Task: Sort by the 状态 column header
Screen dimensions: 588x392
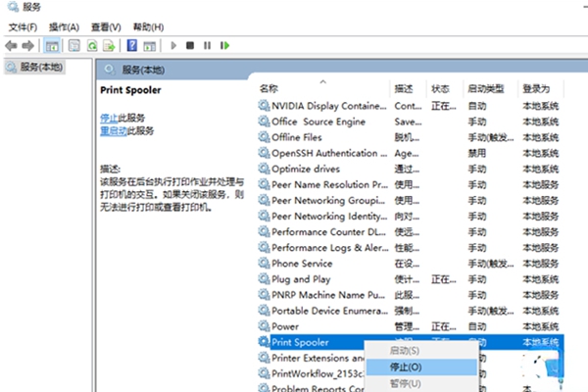Action: [441, 88]
